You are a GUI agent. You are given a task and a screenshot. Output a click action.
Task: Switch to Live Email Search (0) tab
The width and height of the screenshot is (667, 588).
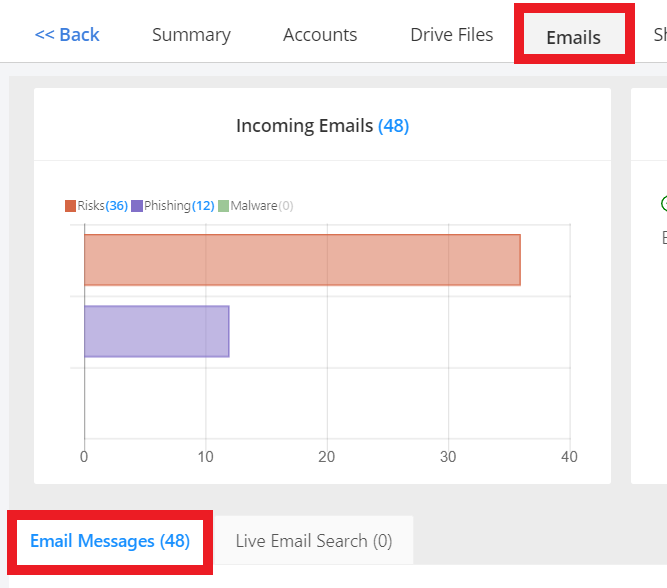click(x=313, y=541)
